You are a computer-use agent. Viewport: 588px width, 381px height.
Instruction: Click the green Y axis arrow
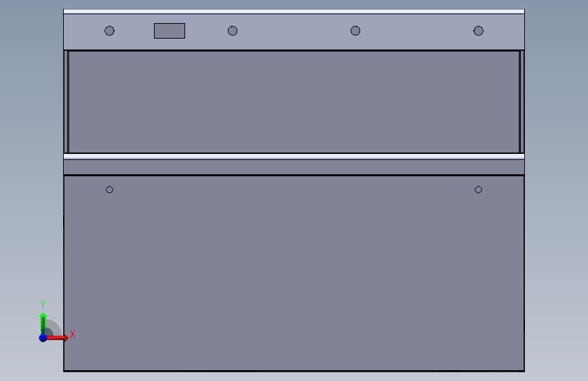tap(43, 323)
